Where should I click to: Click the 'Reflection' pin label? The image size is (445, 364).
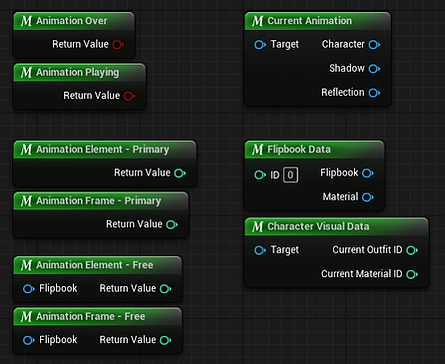pyautogui.click(x=343, y=92)
